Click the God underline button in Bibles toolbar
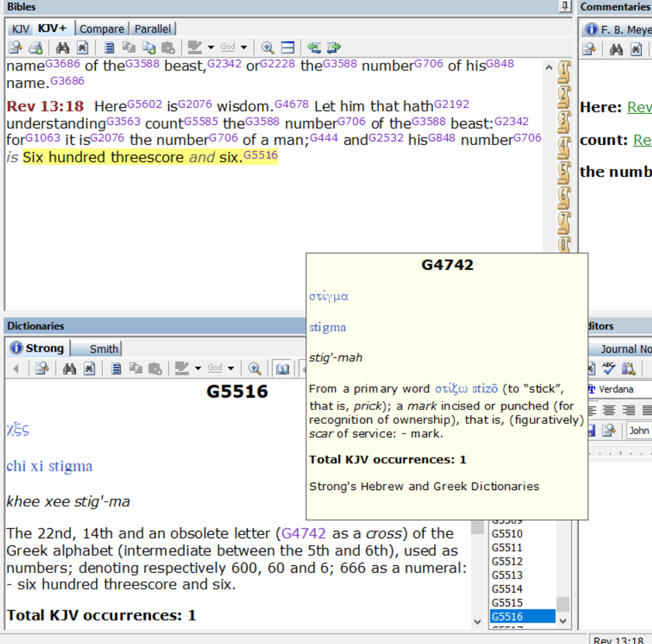 [x=228, y=47]
